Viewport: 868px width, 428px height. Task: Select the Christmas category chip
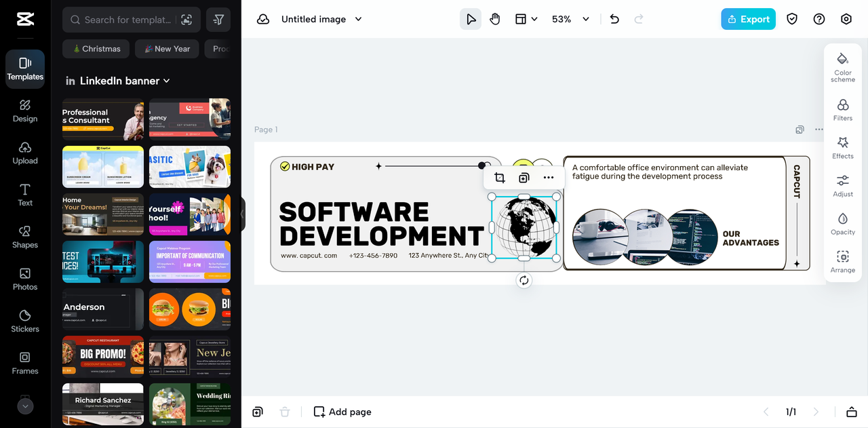tap(96, 49)
